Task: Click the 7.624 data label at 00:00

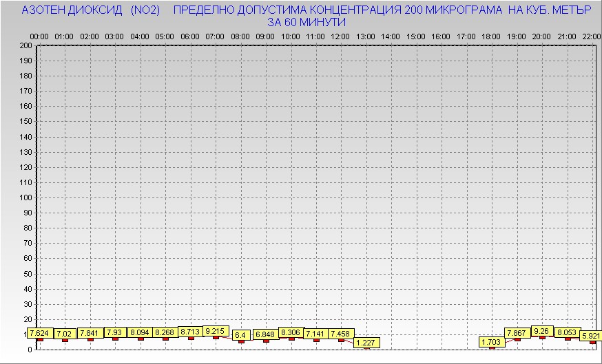Action: [39, 333]
